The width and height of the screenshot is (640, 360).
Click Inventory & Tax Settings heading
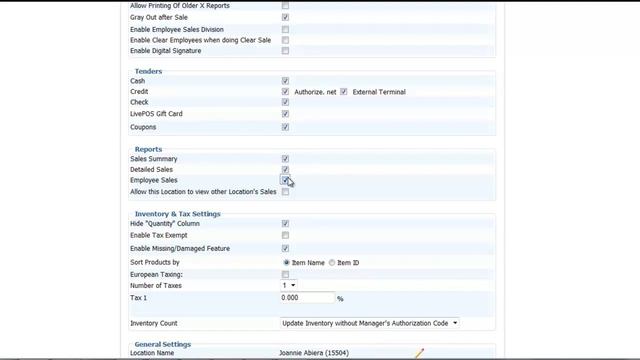point(178,214)
